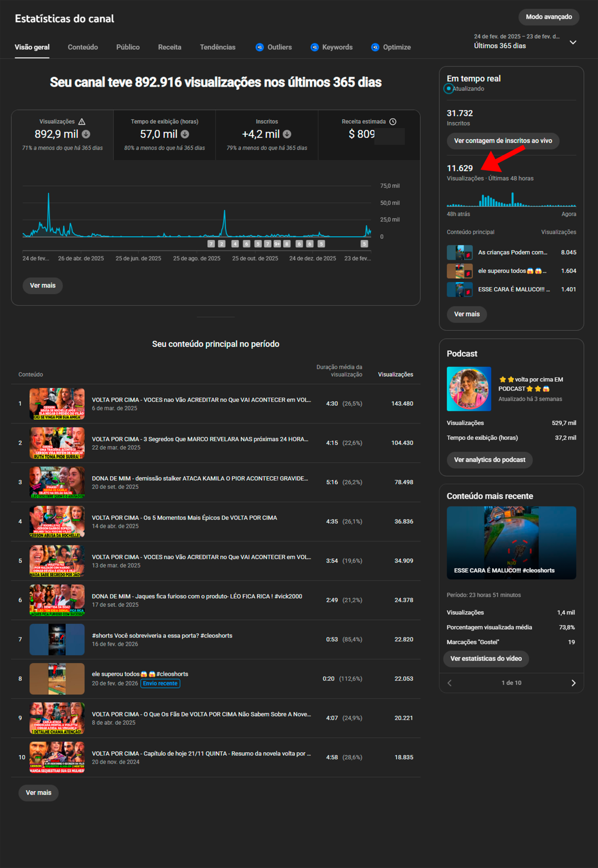Click Ver mais below the views chart
Viewport: 598px width, 868px height.
click(x=43, y=285)
